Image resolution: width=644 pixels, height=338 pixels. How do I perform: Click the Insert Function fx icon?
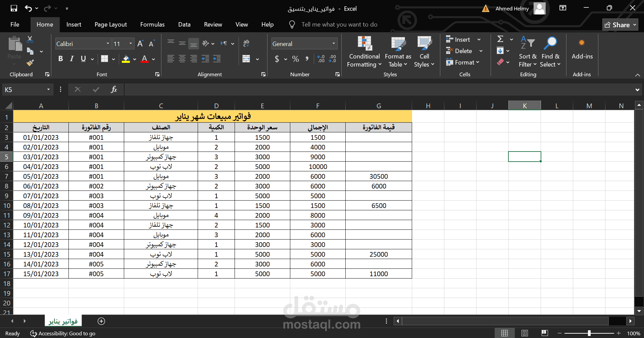[114, 89]
